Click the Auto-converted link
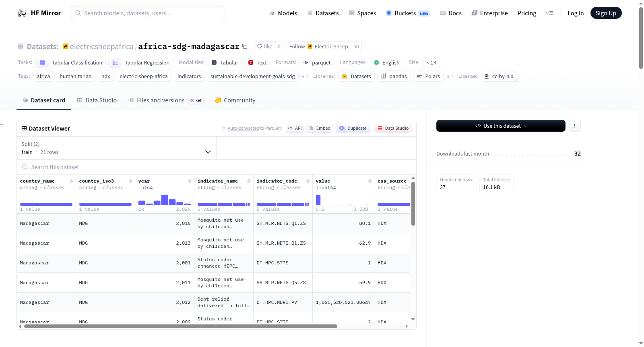 243,128
